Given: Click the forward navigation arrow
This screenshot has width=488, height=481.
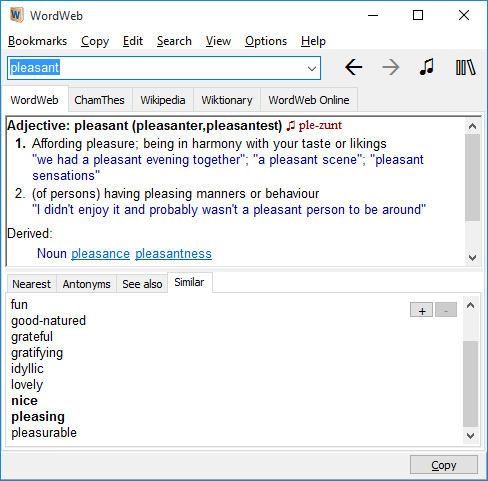Looking at the screenshot, I should coord(391,68).
